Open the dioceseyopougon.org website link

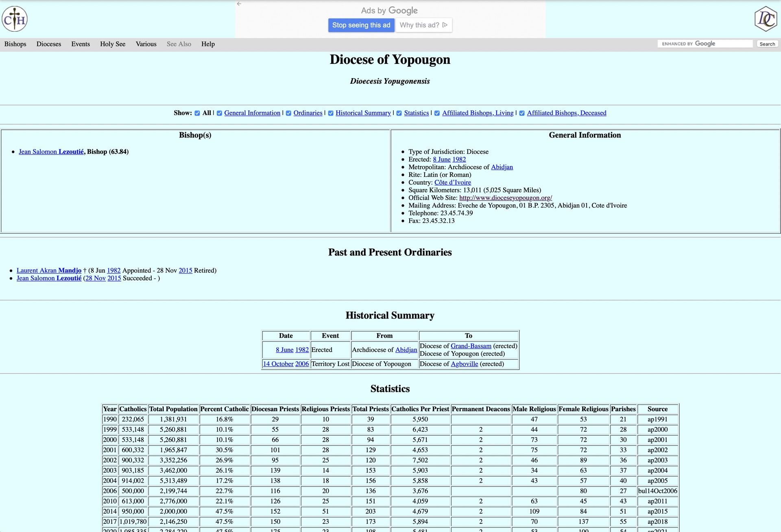[506, 198]
